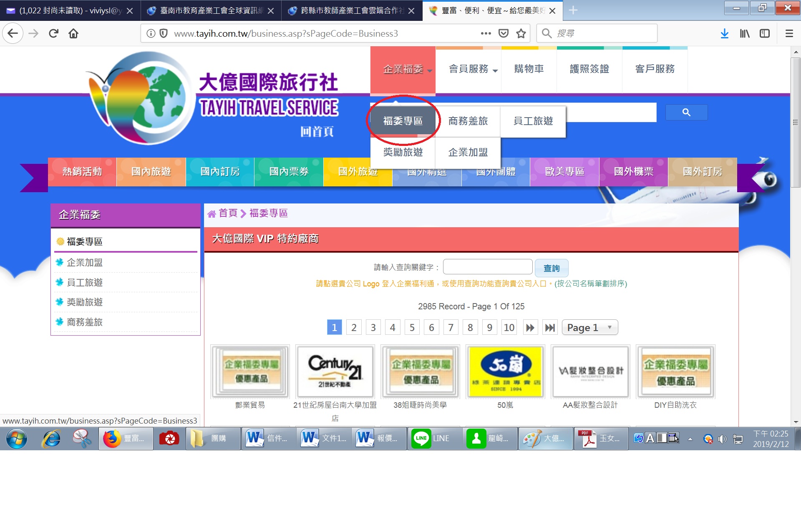This screenshot has width=801, height=532.
Task: Open the 客戶服務 top menu item
Action: (x=655, y=69)
